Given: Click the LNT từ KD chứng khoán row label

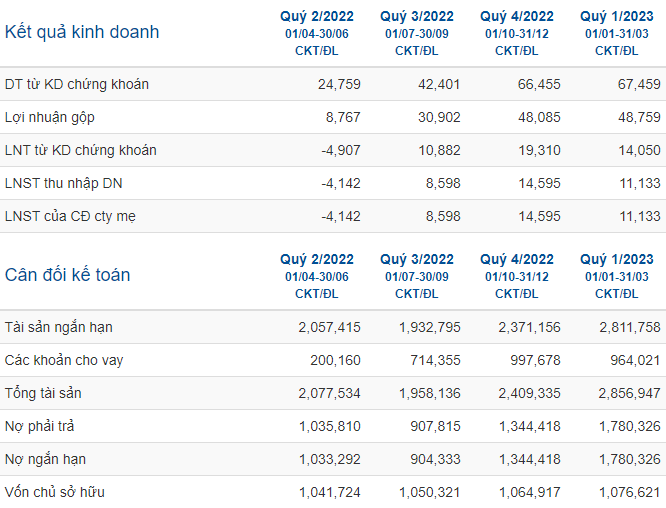Looking at the screenshot, I should coord(81,150).
